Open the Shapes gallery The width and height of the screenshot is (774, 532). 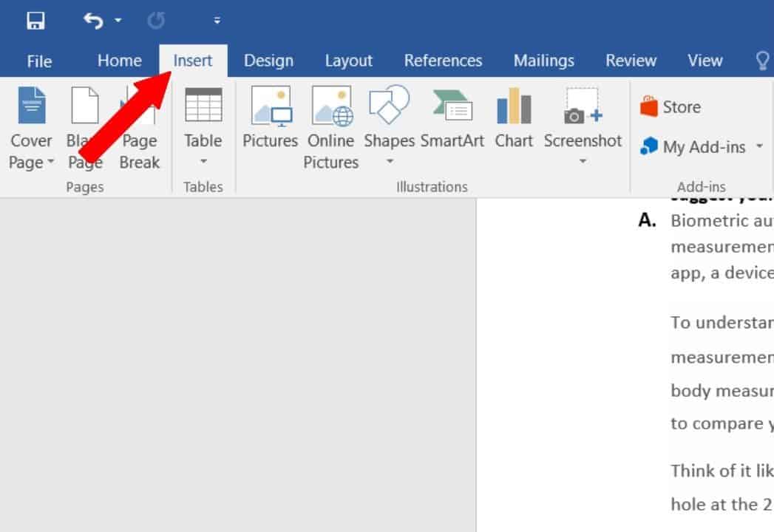pyautogui.click(x=389, y=118)
